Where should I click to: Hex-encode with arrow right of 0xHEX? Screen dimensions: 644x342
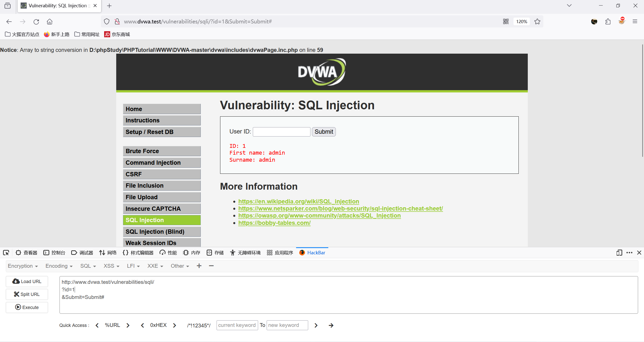pos(175,325)
